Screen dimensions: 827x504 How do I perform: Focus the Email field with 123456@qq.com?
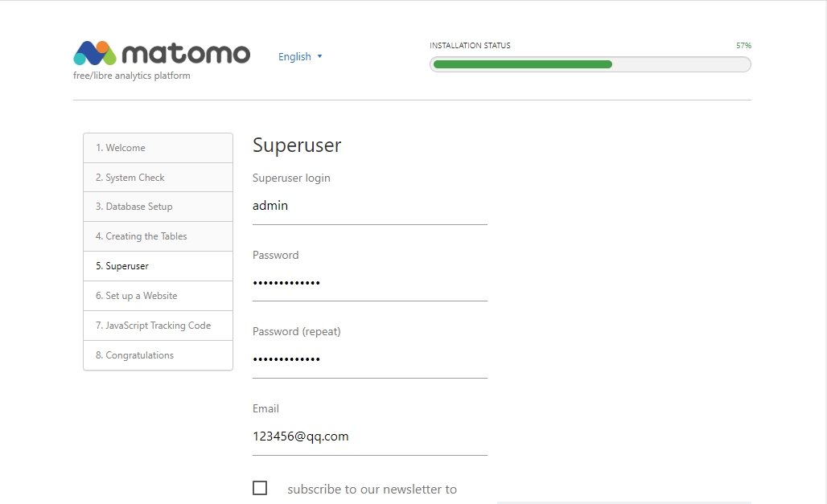click(369, 436)
